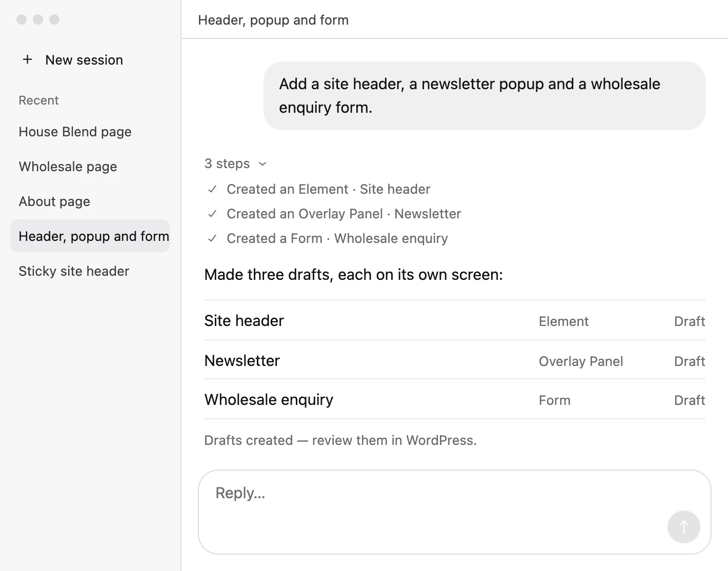Click the title Header, popup and form
Screen dimensions: 728x571
tap(273, 20)
